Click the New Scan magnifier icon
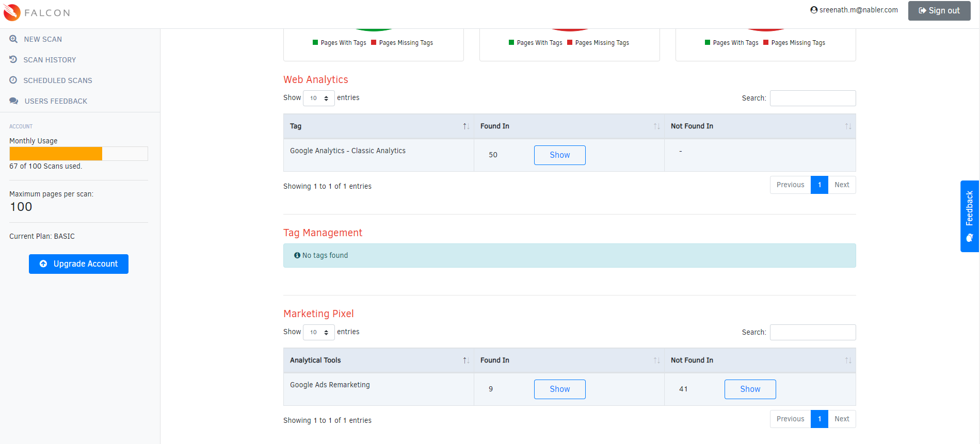 [13, 39]
